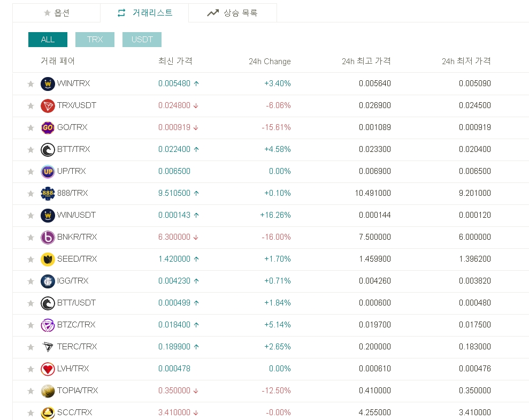Star the IGG/TRX row
The height and width of the screenshot is (420, 529).
pyautogui.click(x=30, y=281)
